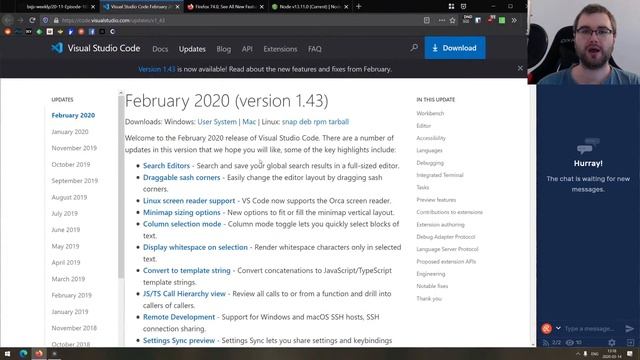Select January 2020 in the updates list

point(70,131)
